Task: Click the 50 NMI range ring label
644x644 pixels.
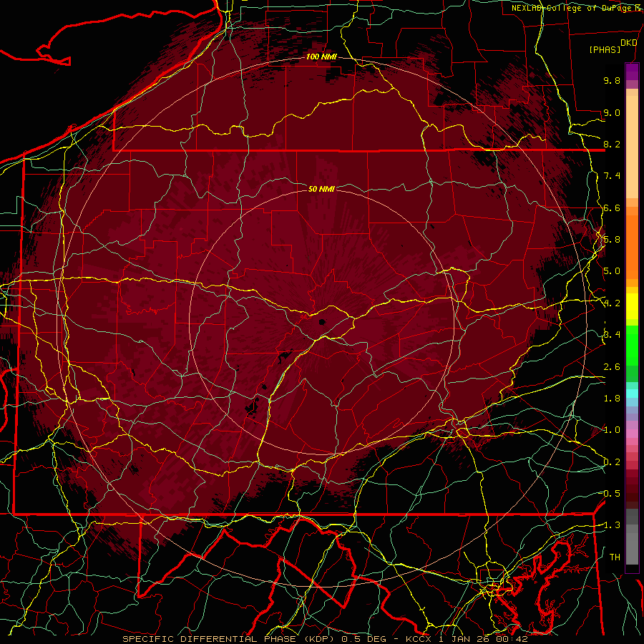Action: click(x=321, y=189)
